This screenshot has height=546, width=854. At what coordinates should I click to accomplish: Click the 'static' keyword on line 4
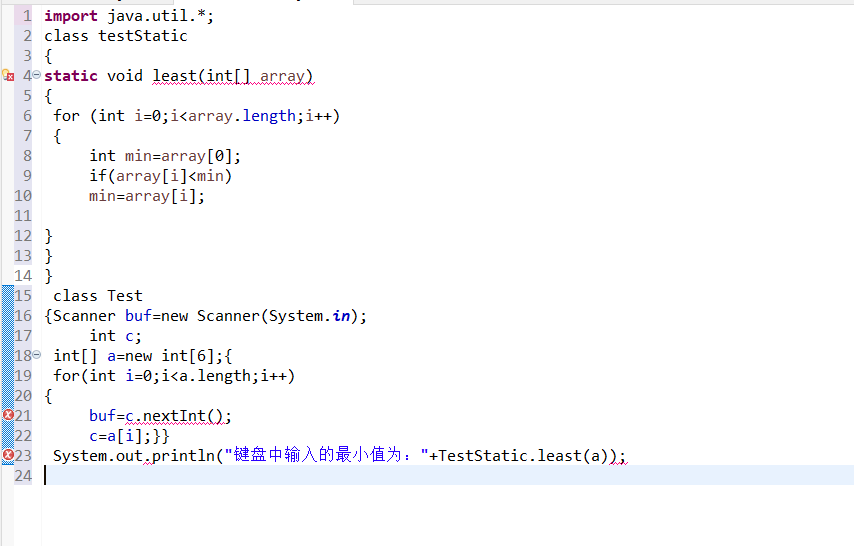[x=71, y=76]
